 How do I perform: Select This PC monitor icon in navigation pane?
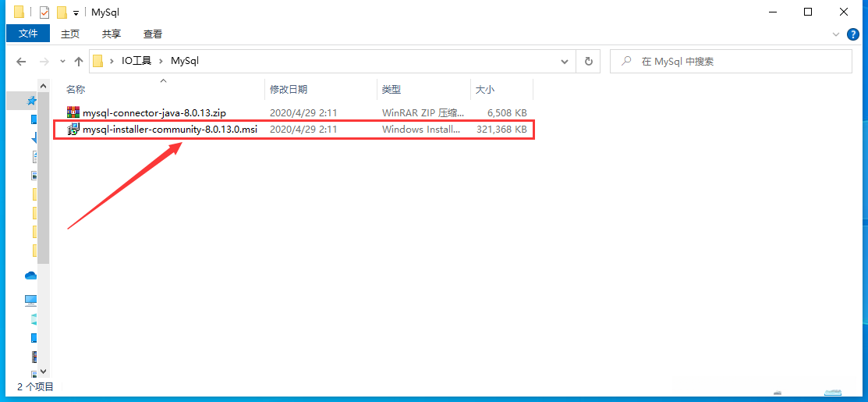coord(31,301)
